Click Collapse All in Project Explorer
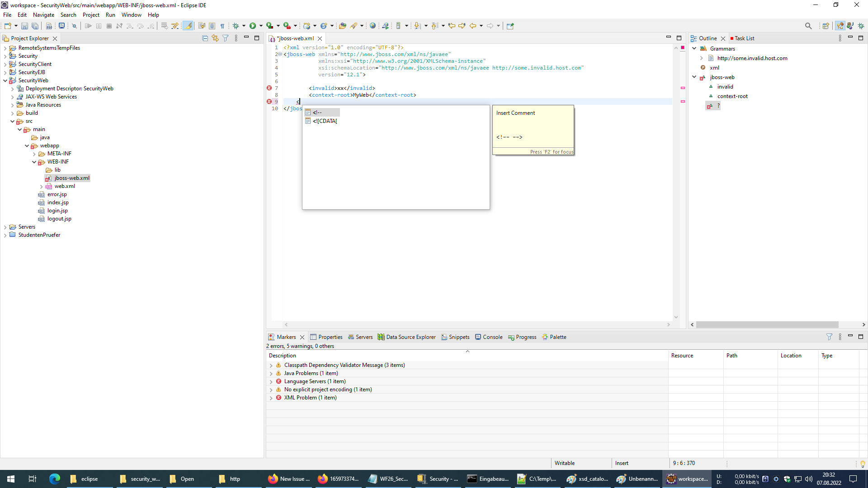868x488 pixels. 205,38
